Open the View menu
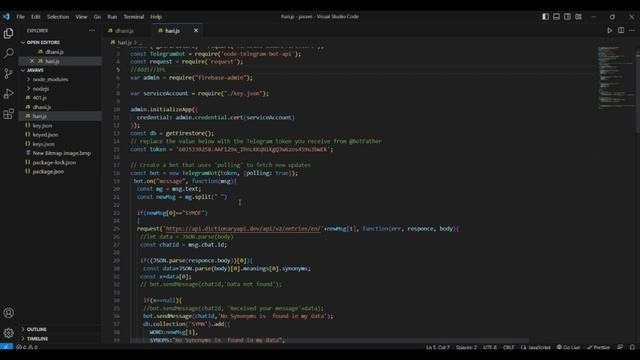Screen dimensions: 640x360 [81, 17]
